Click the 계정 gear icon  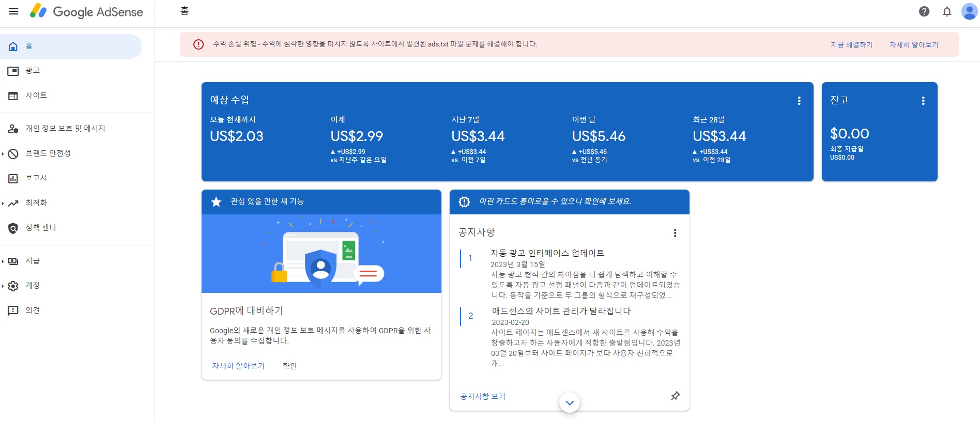coord(13,286)
